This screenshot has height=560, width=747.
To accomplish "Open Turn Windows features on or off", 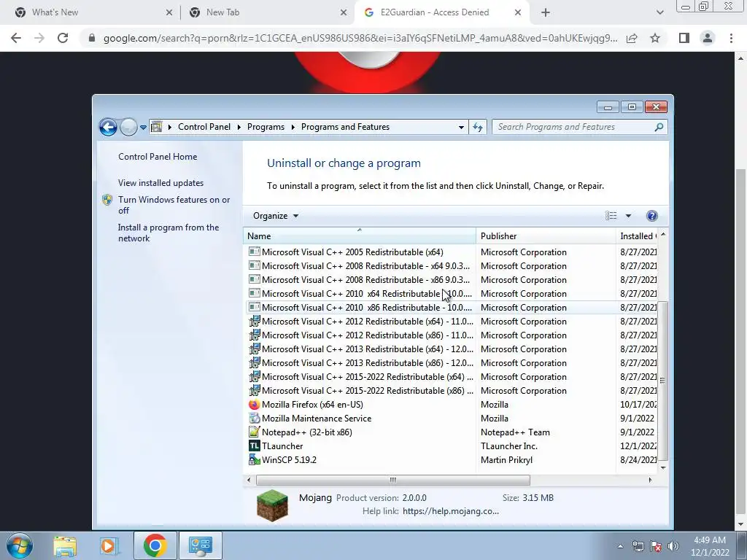I will (174, 205).
